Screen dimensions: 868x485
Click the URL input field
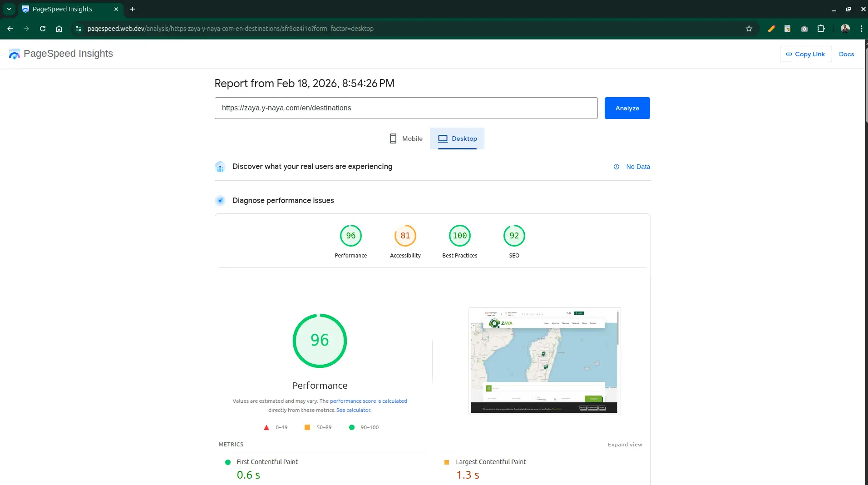(406, 108)
